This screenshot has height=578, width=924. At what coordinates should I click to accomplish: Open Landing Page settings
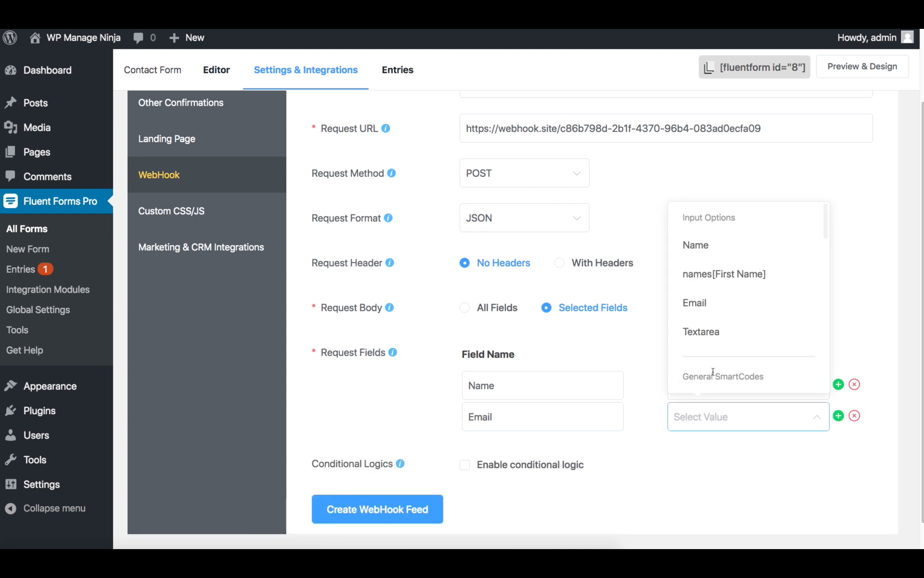pos(207,138)
